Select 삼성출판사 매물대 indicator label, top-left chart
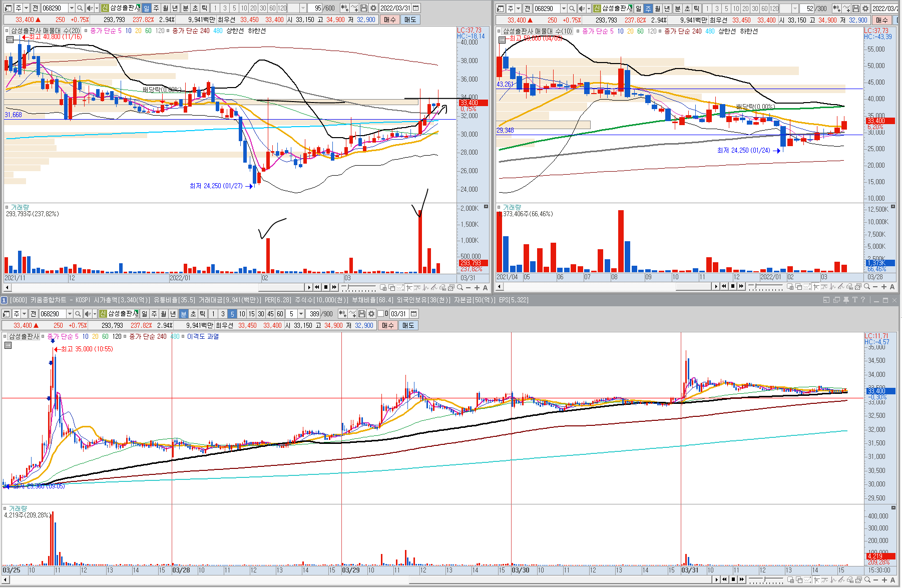 [x=45, y=31]
